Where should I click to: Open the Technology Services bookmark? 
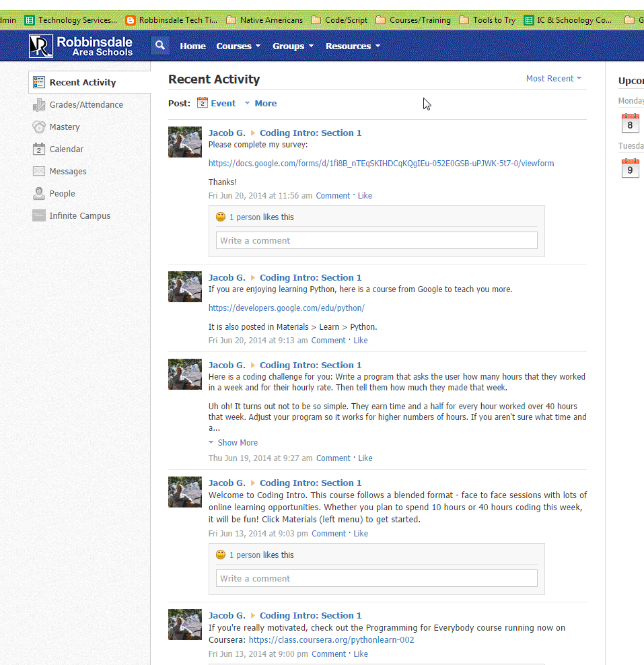pyautogui.click(x=71, y=20)
